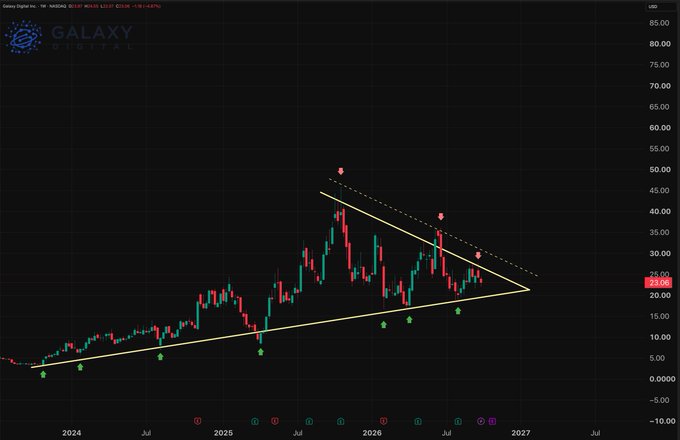
Task: Open the purple circular event marker
Action: pos(481,421)
